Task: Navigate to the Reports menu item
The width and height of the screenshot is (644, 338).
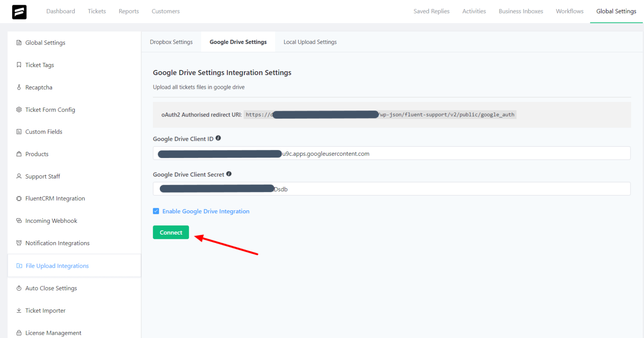Action: (x=128, y=11)
